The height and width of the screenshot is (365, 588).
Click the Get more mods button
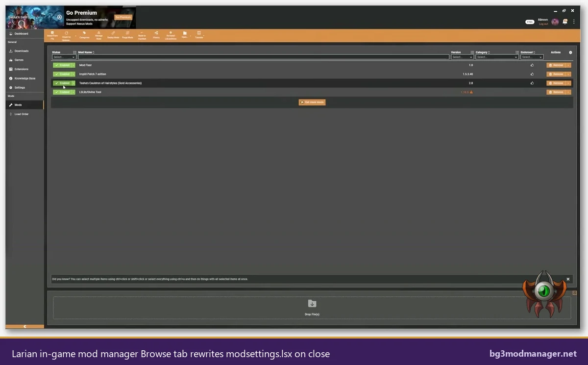tap(312, 102)
